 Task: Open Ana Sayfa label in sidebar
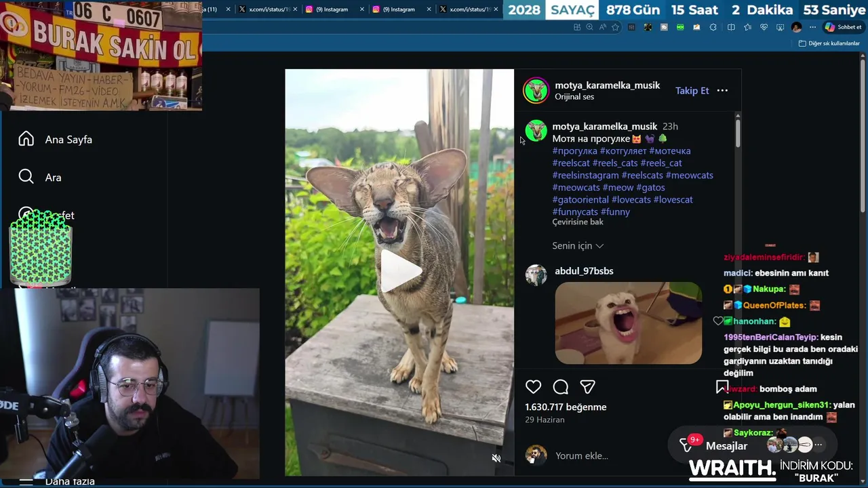tap(68, 140)
